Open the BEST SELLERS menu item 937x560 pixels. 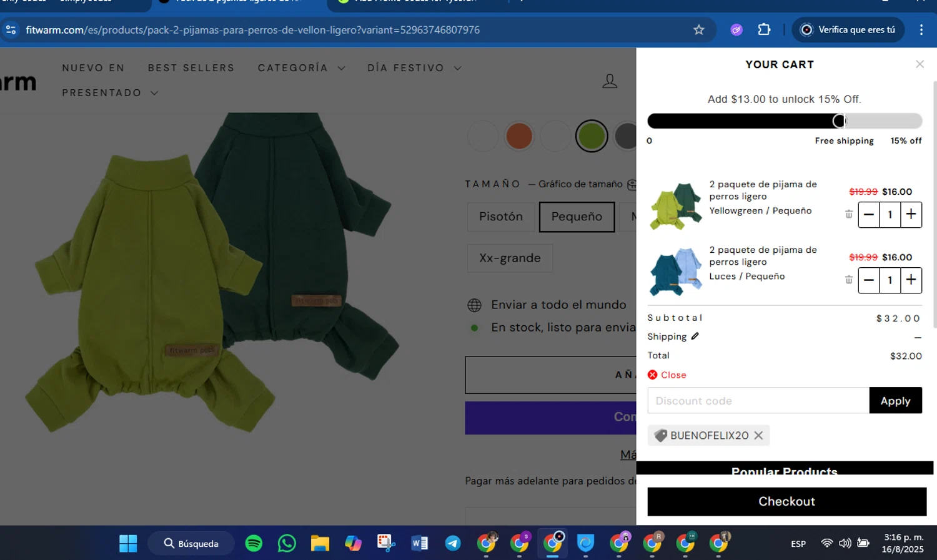tap(191, 68)
